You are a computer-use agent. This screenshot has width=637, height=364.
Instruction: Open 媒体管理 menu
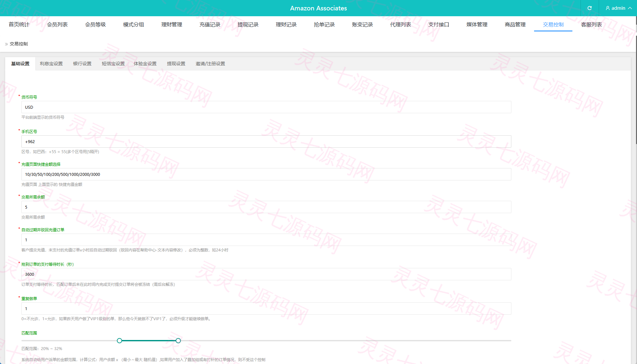coord(477,25)
